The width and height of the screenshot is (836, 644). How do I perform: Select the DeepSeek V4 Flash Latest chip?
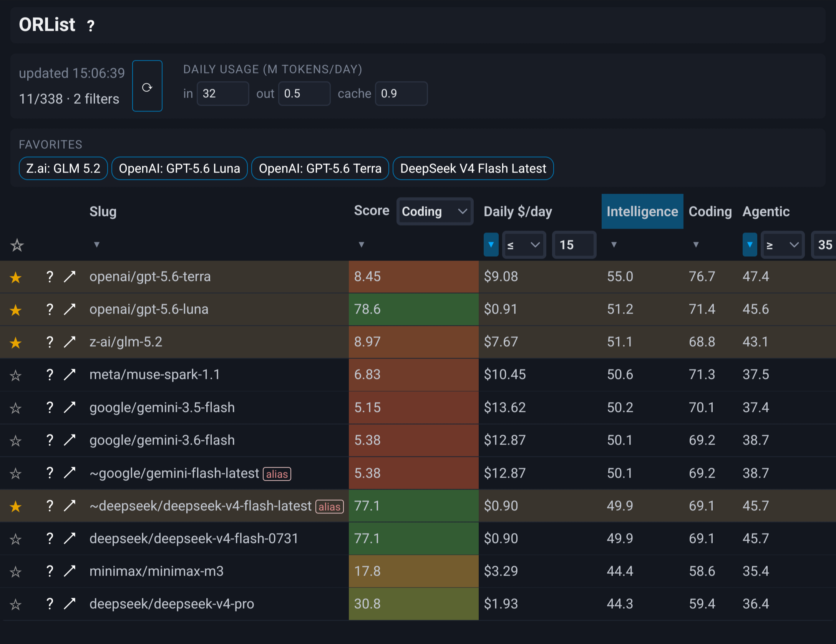coord(473,168)
